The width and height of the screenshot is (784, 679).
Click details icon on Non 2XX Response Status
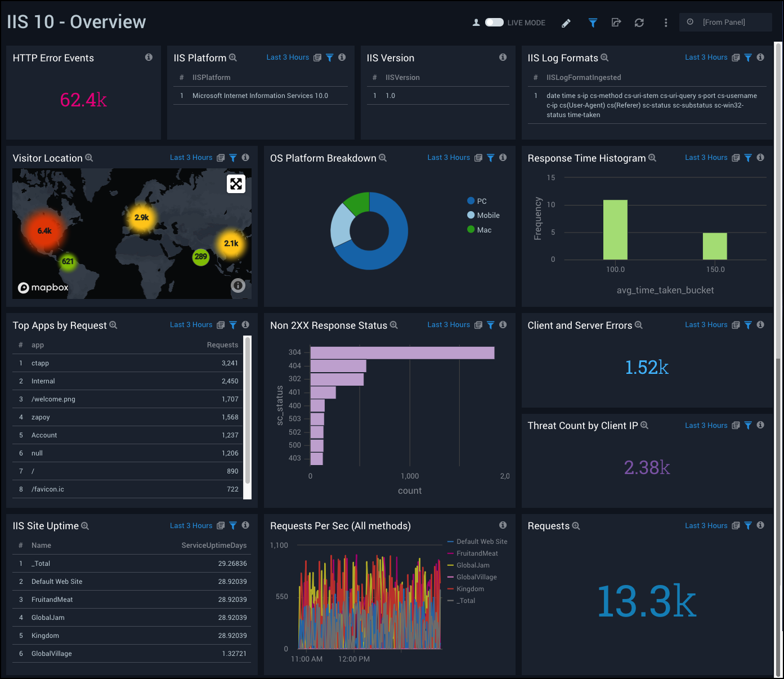[478, 325]
